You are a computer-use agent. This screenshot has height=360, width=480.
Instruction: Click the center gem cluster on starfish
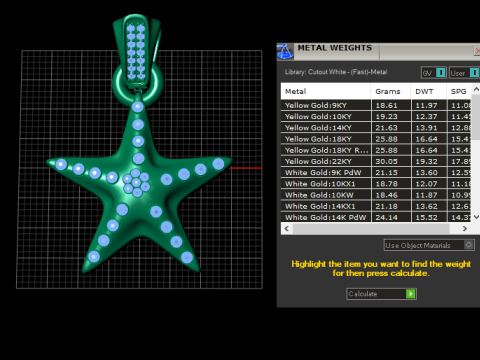[136, 182]
